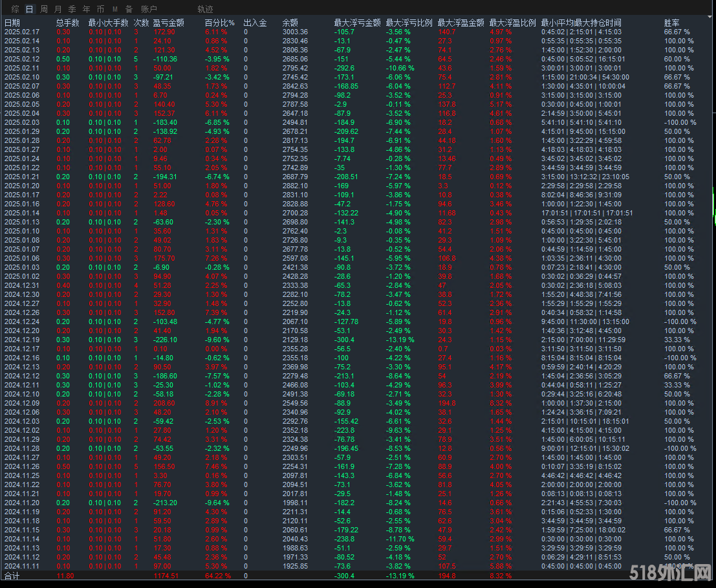Image resolution: width=716 pixels, height=588 pixels.
Task: Select the 2025.01.06 date cell
Action: [22, 258]
